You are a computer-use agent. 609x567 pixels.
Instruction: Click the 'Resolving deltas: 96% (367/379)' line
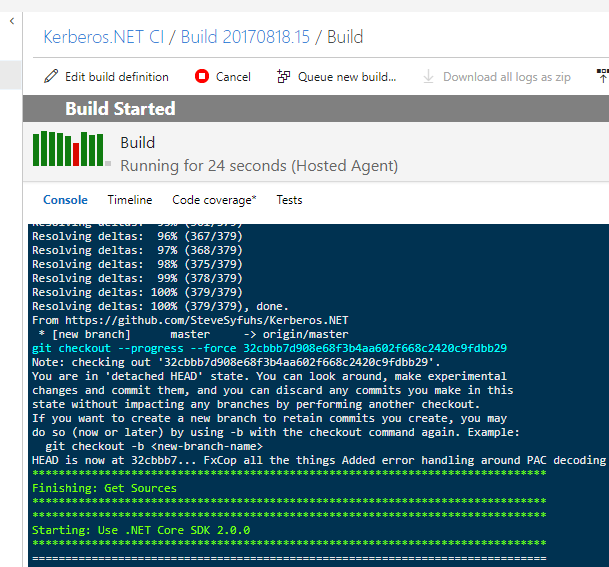click(x=137, y=237)
